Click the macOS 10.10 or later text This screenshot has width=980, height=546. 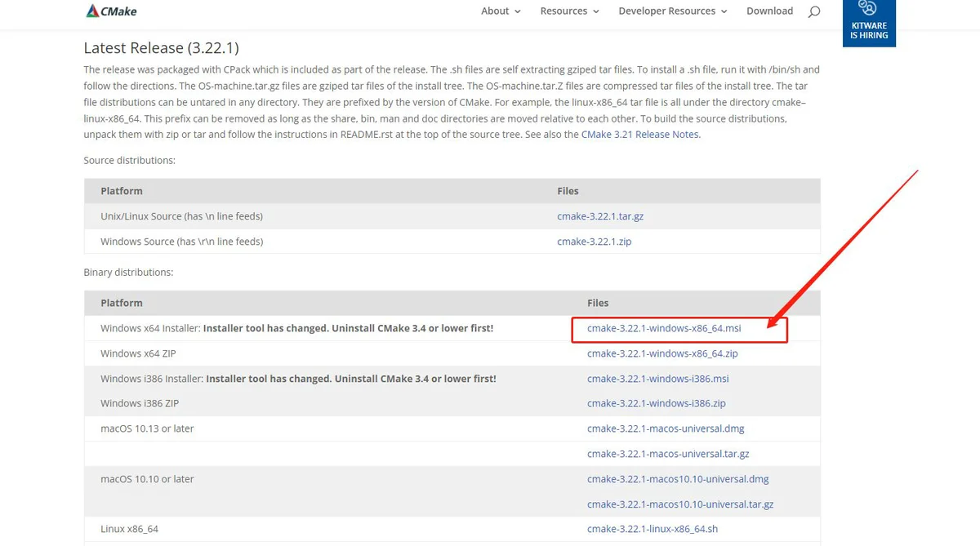coord(147,479)
